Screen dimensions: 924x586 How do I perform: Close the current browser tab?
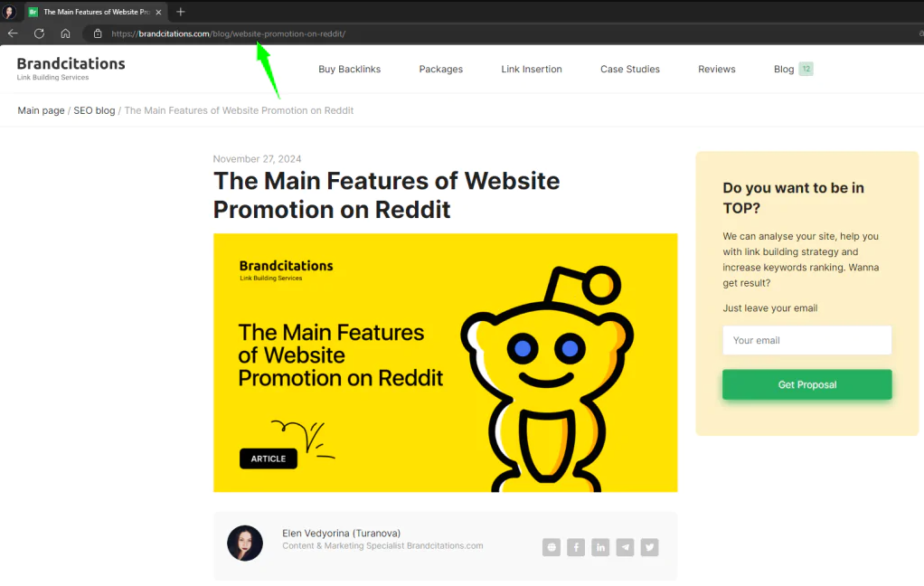tap(158, 12)
